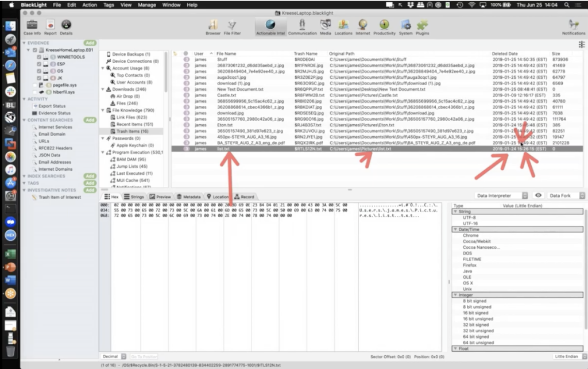Click Add button next to INVESTIGATIVE NOTES
Viewport: 588px width, 369px height.
90,190
